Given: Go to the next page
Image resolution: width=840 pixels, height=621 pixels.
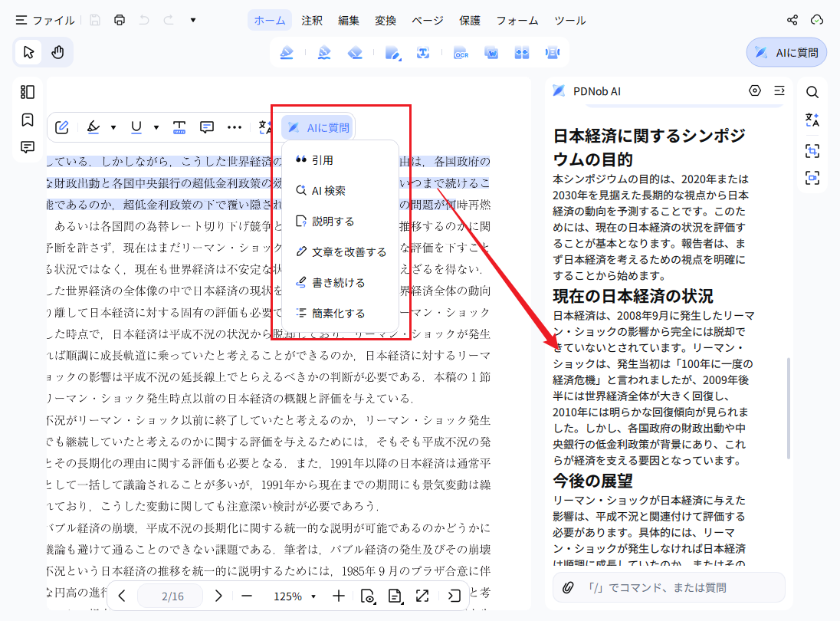Looking at the screenshot, I should (218, 596).
